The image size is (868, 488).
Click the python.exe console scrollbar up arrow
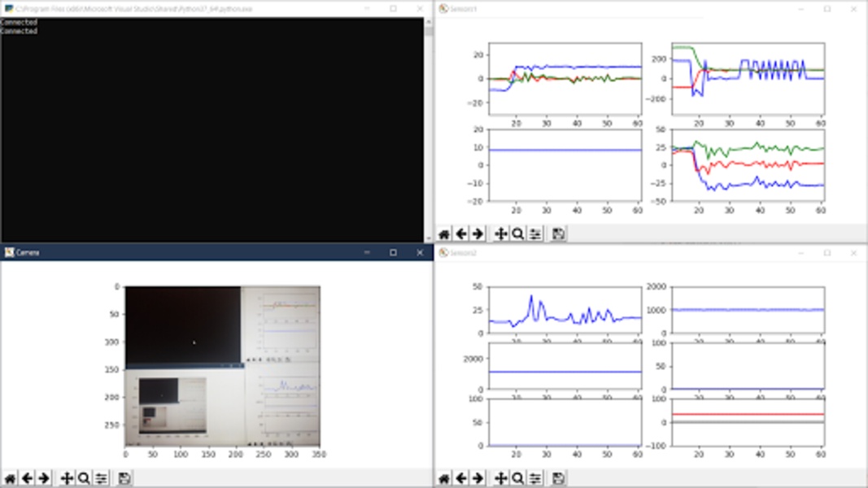pos(429,22)
